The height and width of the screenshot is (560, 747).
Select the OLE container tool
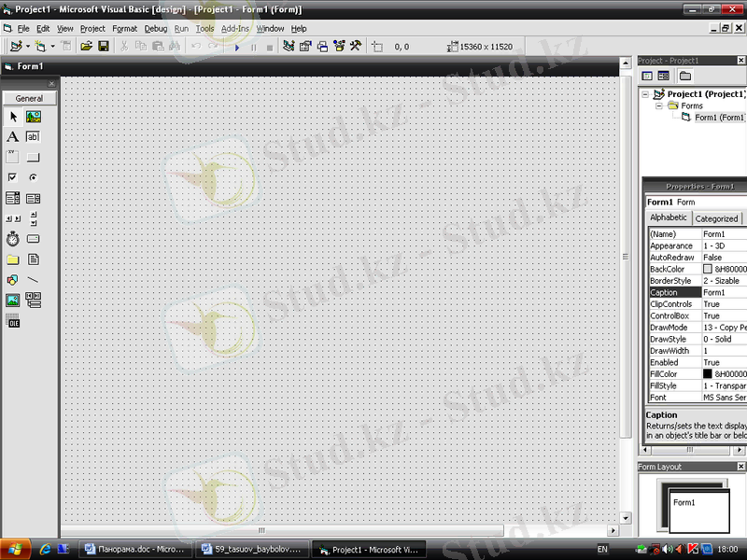[13, 322]
